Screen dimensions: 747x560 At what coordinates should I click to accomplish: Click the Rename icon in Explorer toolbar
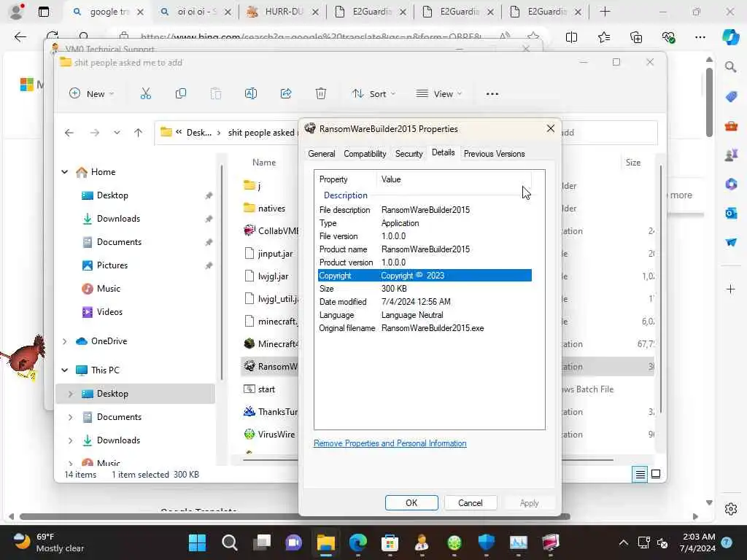click(x=251, y=94)
